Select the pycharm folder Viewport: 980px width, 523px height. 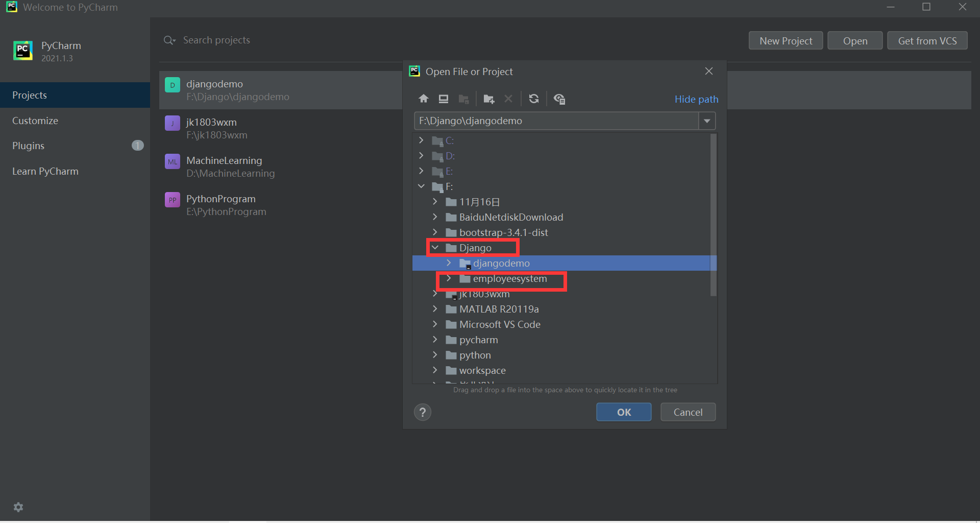[478, 340]
